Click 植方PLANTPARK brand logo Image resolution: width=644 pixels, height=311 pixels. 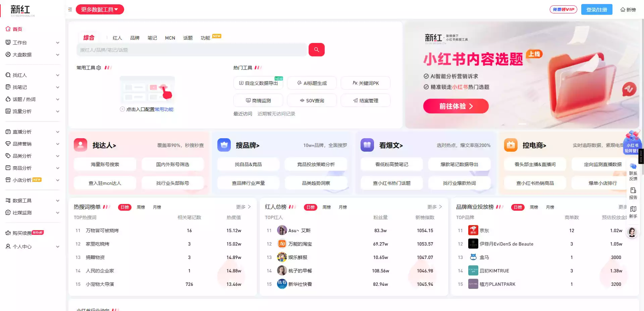(473, 284)
